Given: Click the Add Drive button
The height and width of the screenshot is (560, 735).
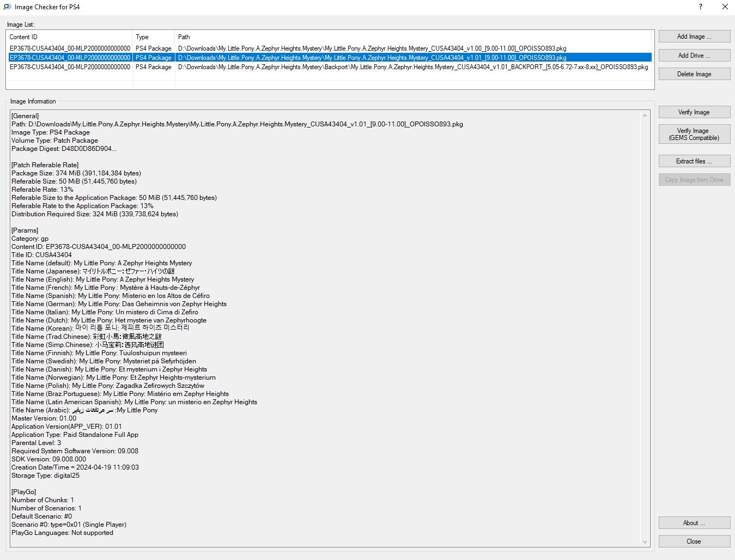Looking at the screenshot, I should pos(694,56).
